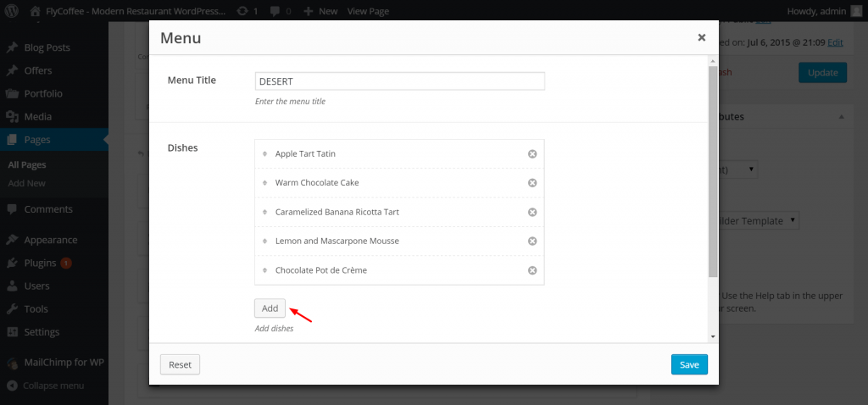This screenshot has height=405, width=868.
Task: Click the dialog scrollbar down arrow
Action: coord(713,336)
